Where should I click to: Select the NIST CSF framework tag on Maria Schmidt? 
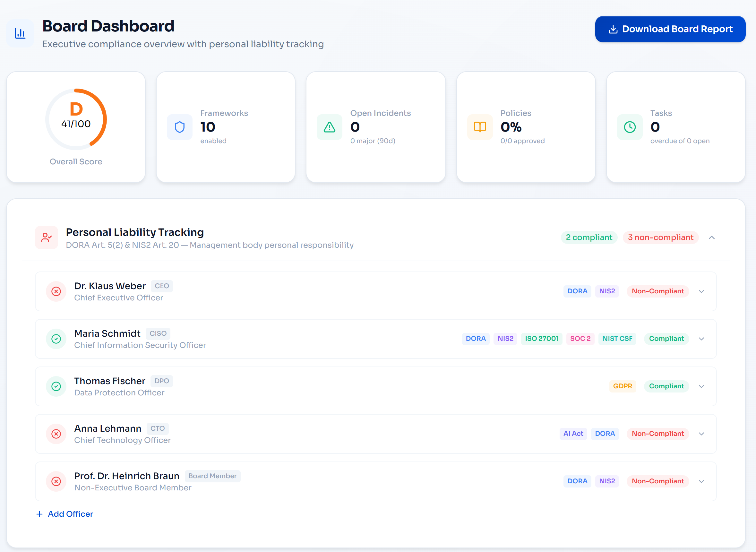click(x=617, y=339)
